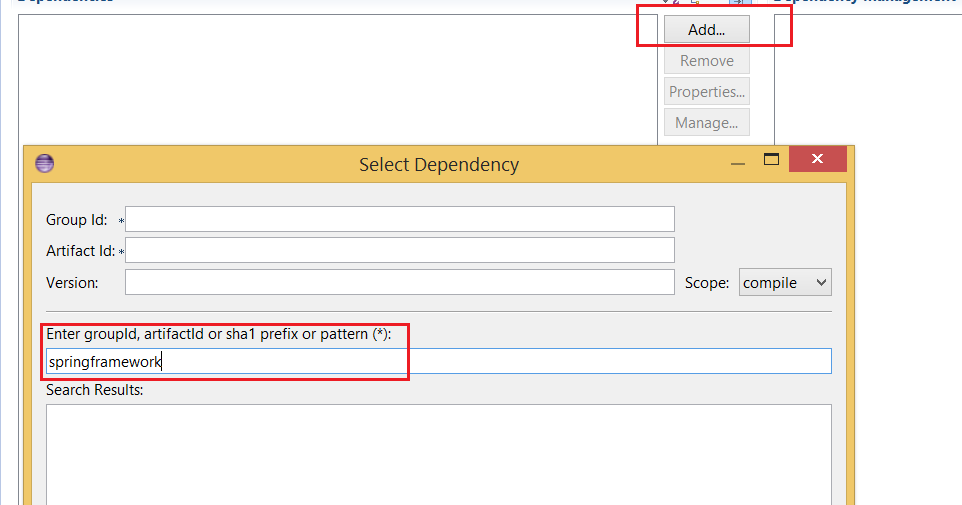962x505 pixels.
Task: Expand the Scope compile dropdown
Action: coord(785,283)
